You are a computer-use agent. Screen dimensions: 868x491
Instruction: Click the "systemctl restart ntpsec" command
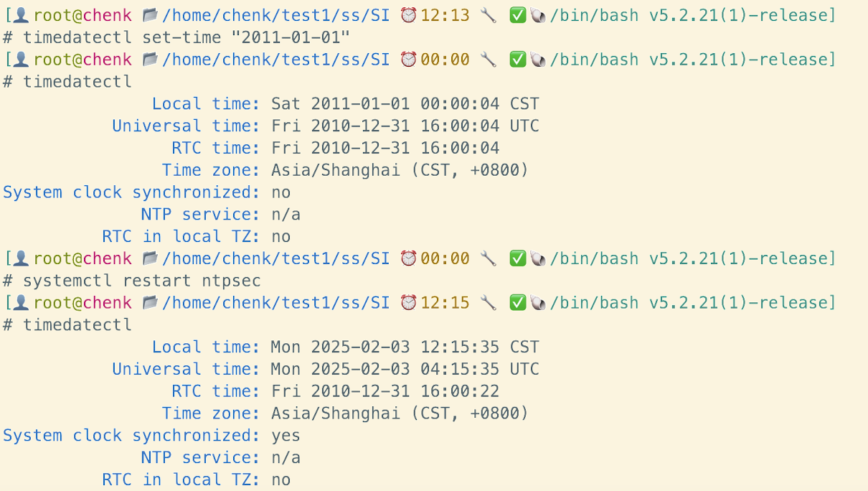tap(141, 281)
